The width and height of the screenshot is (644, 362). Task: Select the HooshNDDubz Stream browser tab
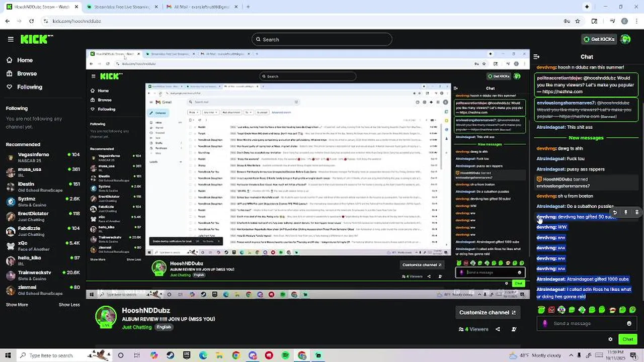coord(41,7)
